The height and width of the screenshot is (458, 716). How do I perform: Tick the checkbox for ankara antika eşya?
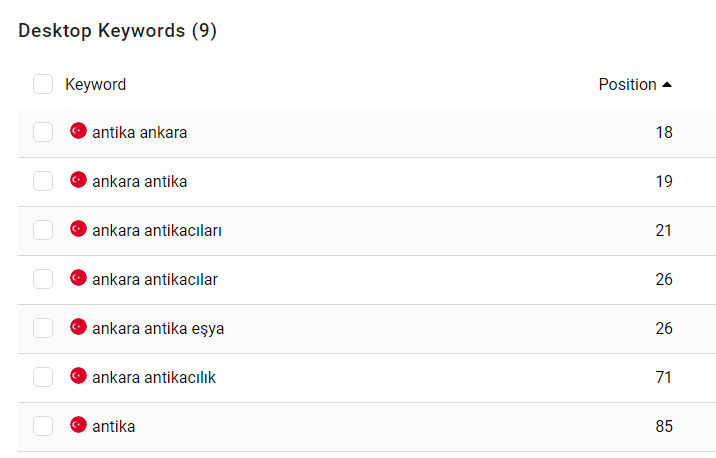[43, 328]
